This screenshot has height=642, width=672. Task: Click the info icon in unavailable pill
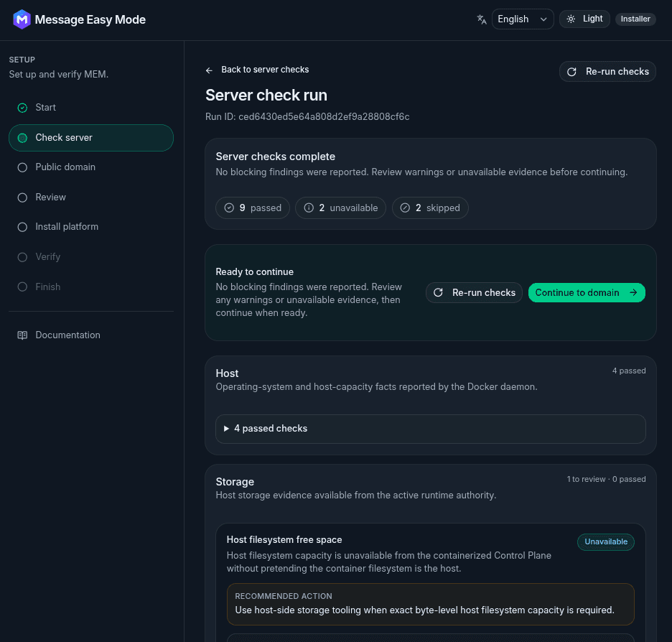pos(309,208)
